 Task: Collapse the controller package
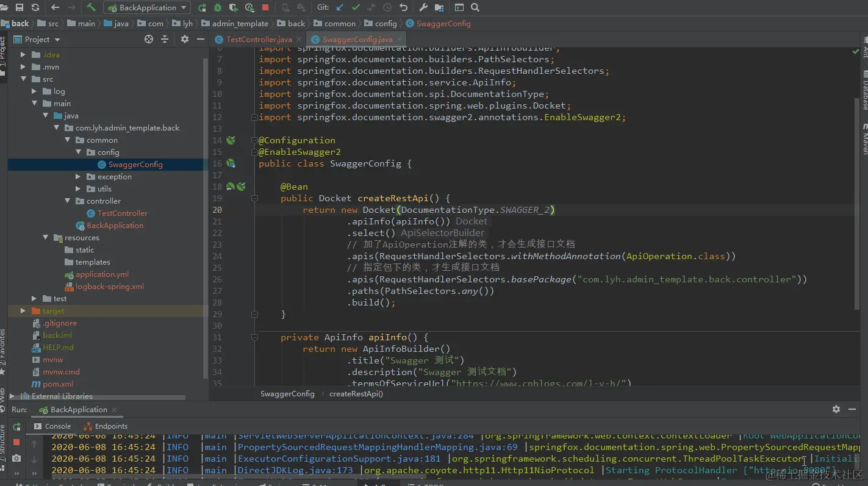pyautogui.click(x=67, y=201)
